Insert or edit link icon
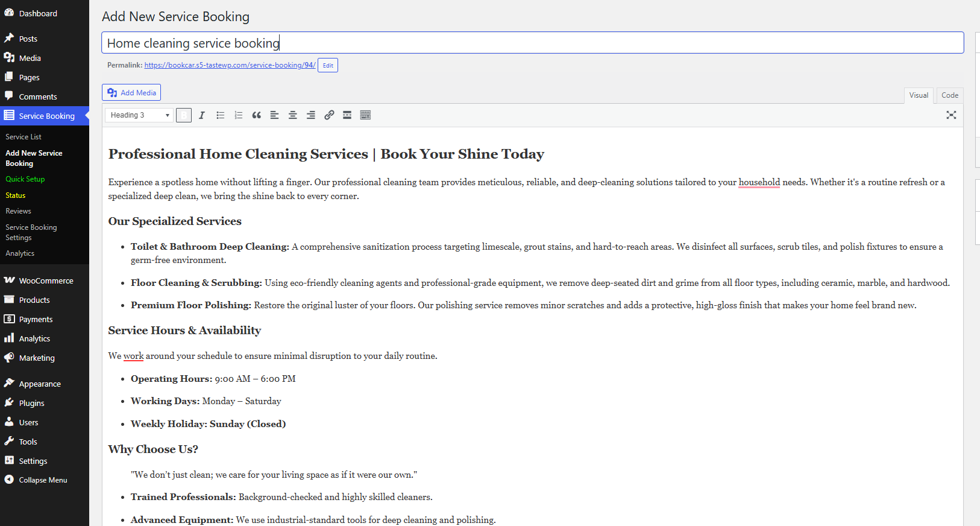This screenshot has width=980, height=526. tap(329, 115)
